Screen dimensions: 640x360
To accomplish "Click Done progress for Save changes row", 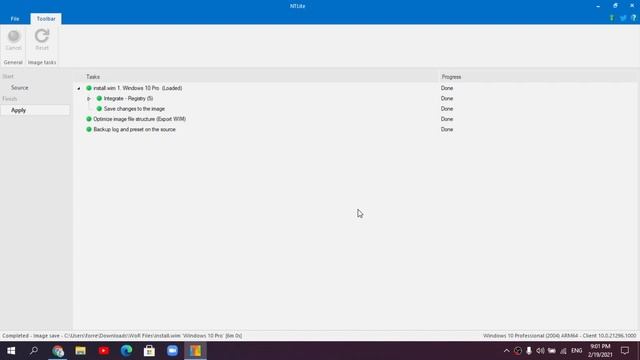I will 447,109.
